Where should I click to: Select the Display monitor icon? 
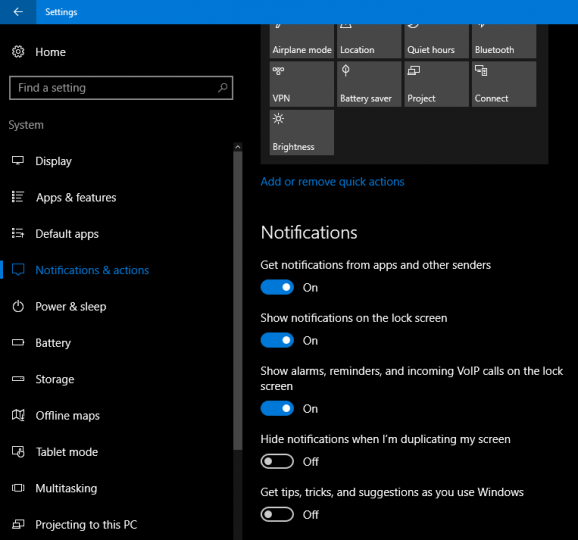pos(18,160)
